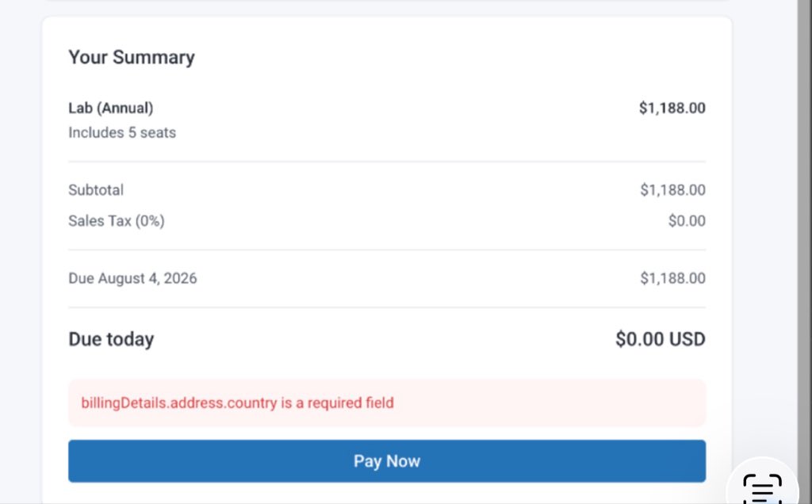This screenshot has height=504, width=812.
Task: Click the Pay Now button
Action: tap(387, 461)
